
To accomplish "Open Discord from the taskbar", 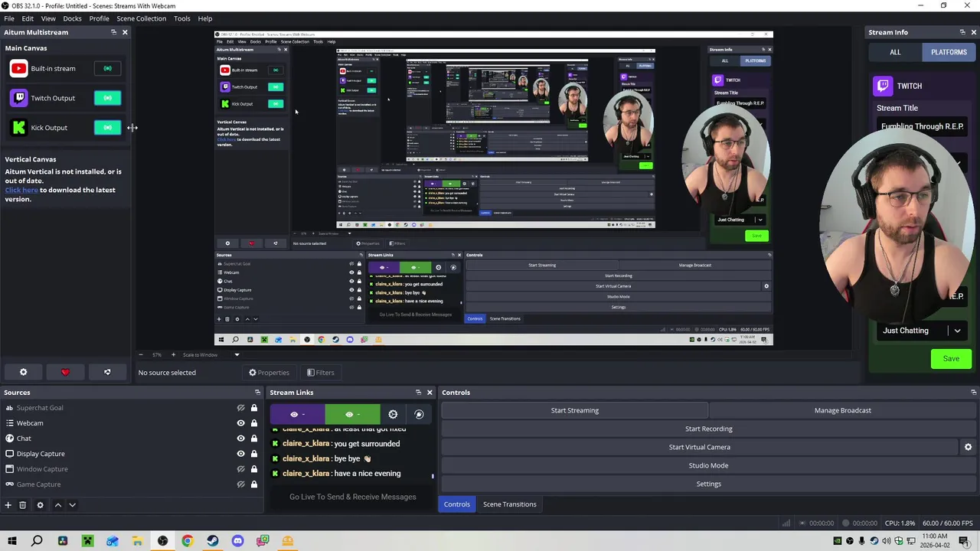I will pyautogui.click(x=237, y=541).
